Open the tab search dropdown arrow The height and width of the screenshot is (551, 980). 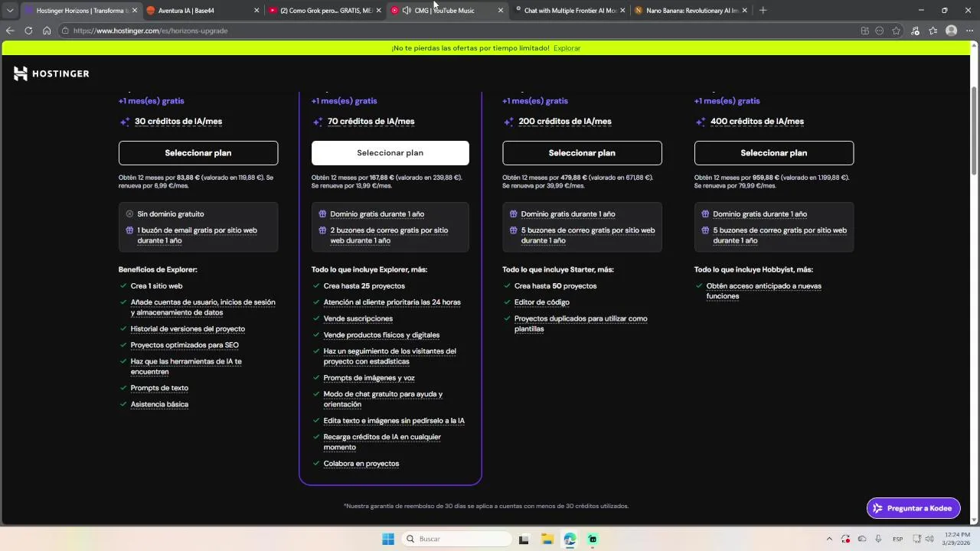pyautogui.click(x=10, y=10)
